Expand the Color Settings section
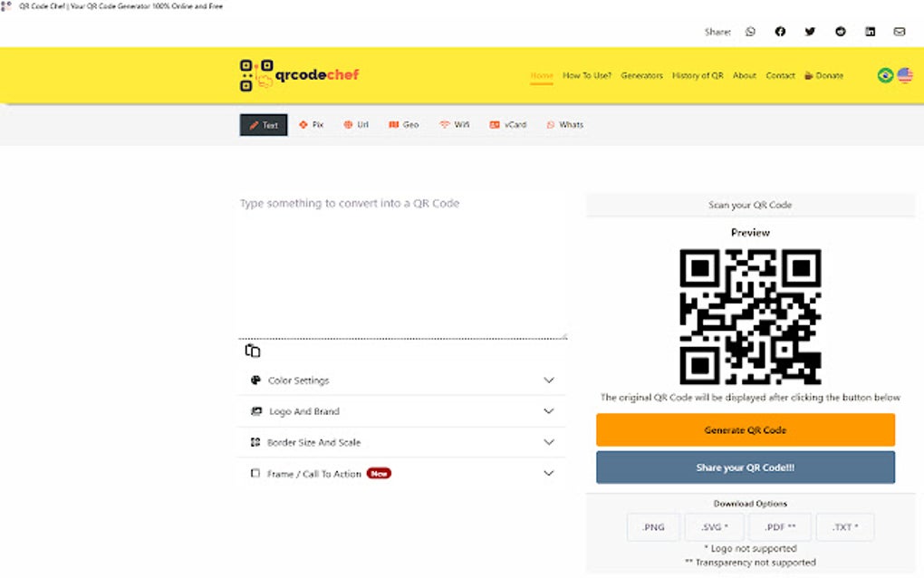 tap(402, 380)
